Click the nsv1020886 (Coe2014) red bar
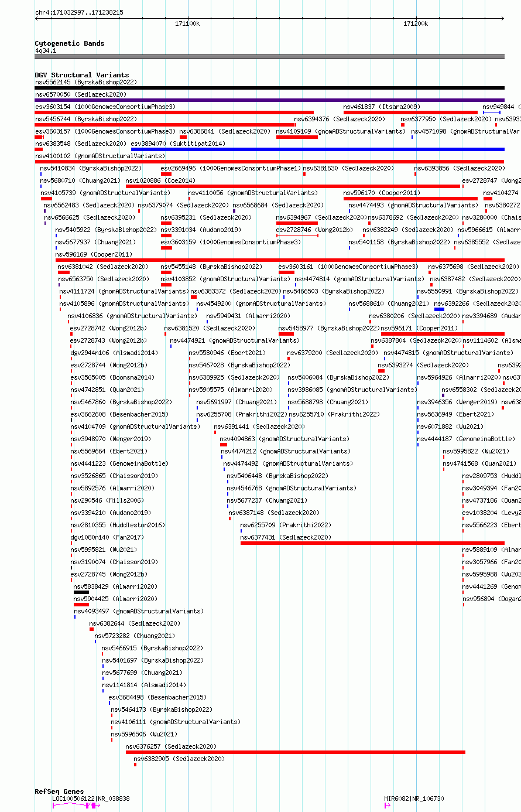Screen dimensions: 521x812 tap(293, 186)
